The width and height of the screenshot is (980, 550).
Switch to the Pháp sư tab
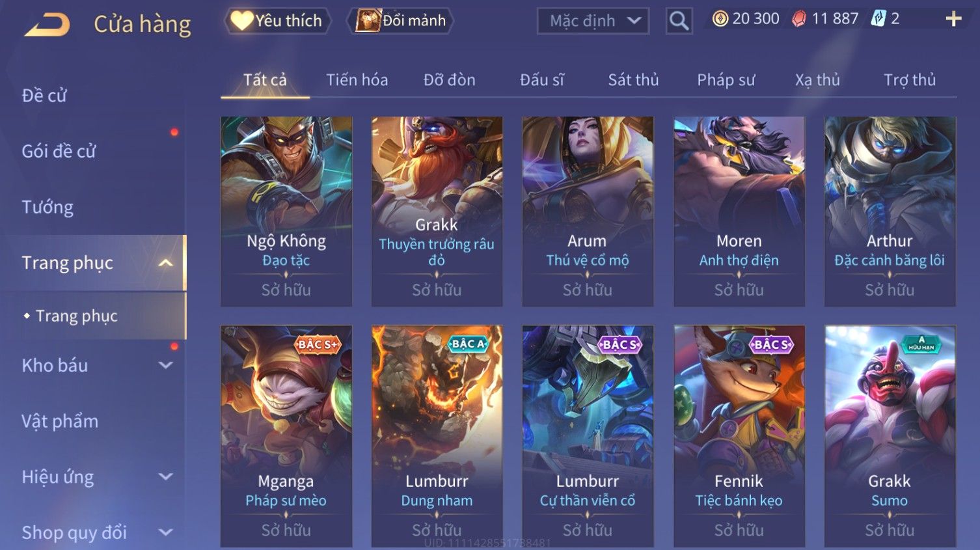tap(726, 80)
